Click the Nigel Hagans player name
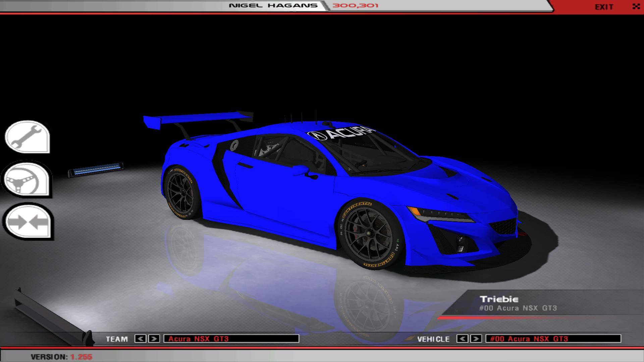644x362 pixels. pyautogui.click(x=273, y=5)
